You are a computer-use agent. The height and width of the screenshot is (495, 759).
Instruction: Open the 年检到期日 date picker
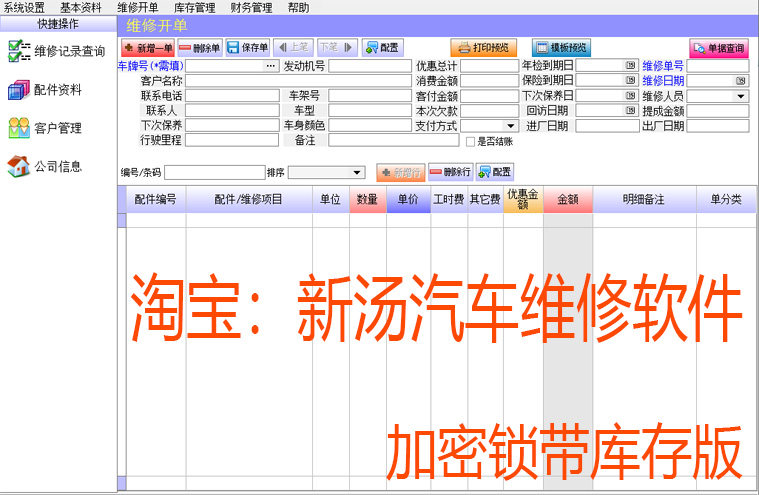[x=631, y=66]
